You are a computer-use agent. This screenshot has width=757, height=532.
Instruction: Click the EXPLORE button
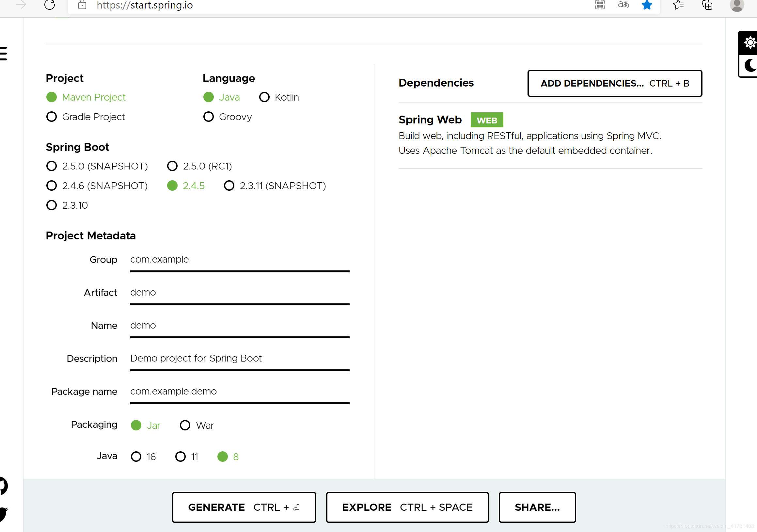click(407, 507)
